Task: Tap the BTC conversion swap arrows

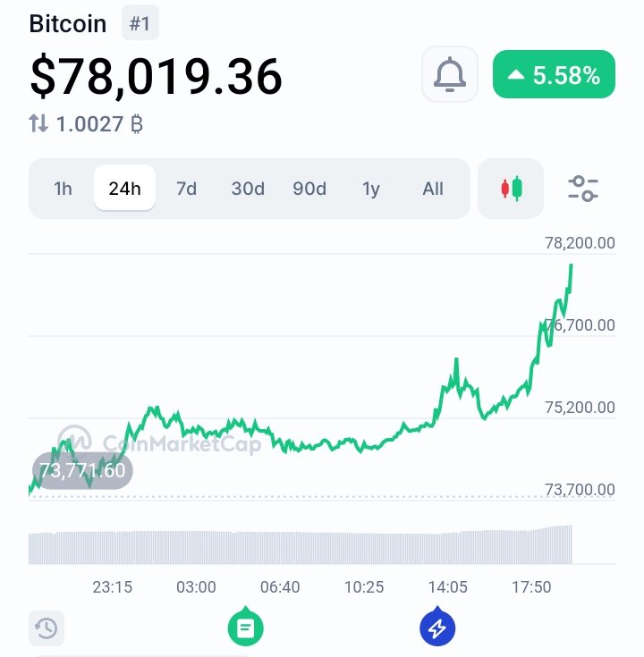Action: point(38,124)
